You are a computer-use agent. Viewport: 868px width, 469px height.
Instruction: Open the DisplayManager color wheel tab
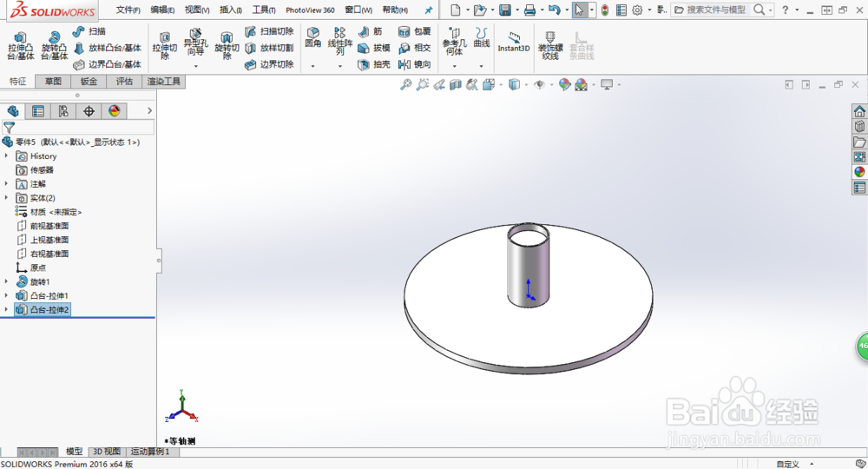click(114, 111)
